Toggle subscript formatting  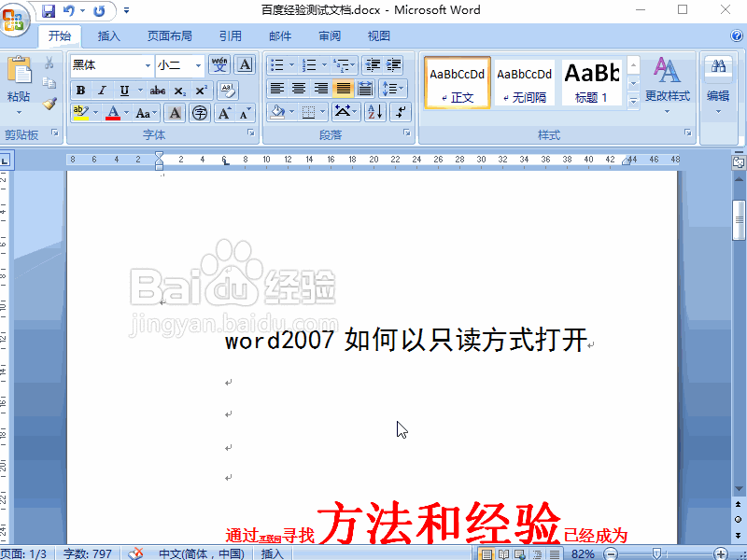pyautogui.click(x=179, y=90)
